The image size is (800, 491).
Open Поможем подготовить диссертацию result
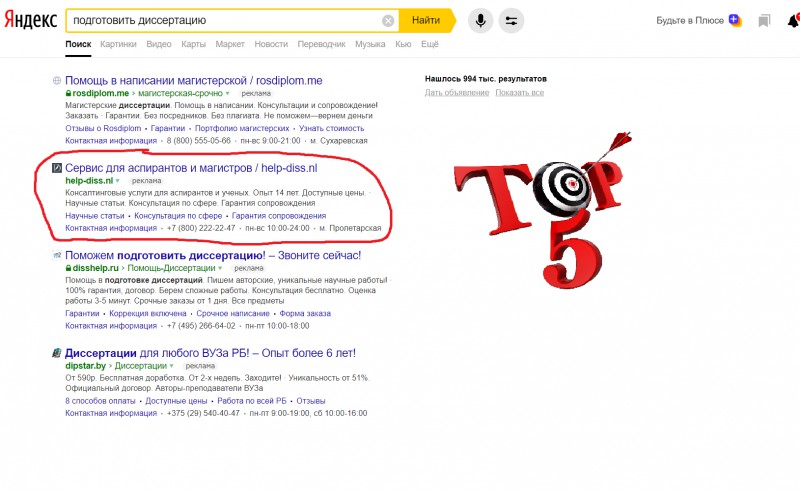pyautogui.click(x=213, y=255)
